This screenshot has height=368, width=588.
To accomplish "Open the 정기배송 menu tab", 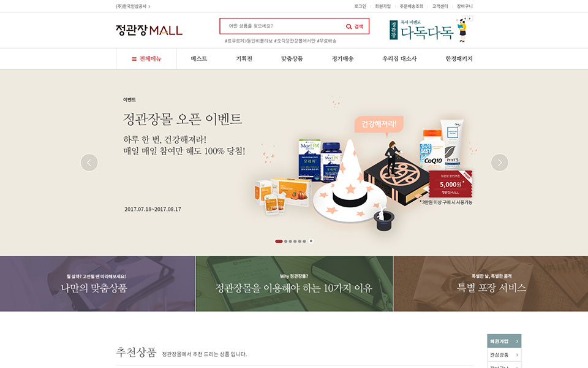I will [342, 59].
